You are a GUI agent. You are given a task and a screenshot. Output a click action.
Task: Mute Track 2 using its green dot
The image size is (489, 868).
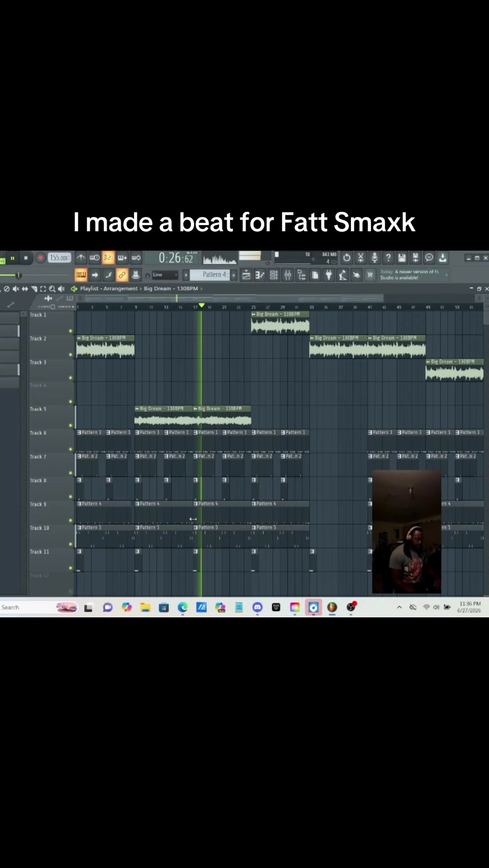pyautogui.click(x=71, y=355)
